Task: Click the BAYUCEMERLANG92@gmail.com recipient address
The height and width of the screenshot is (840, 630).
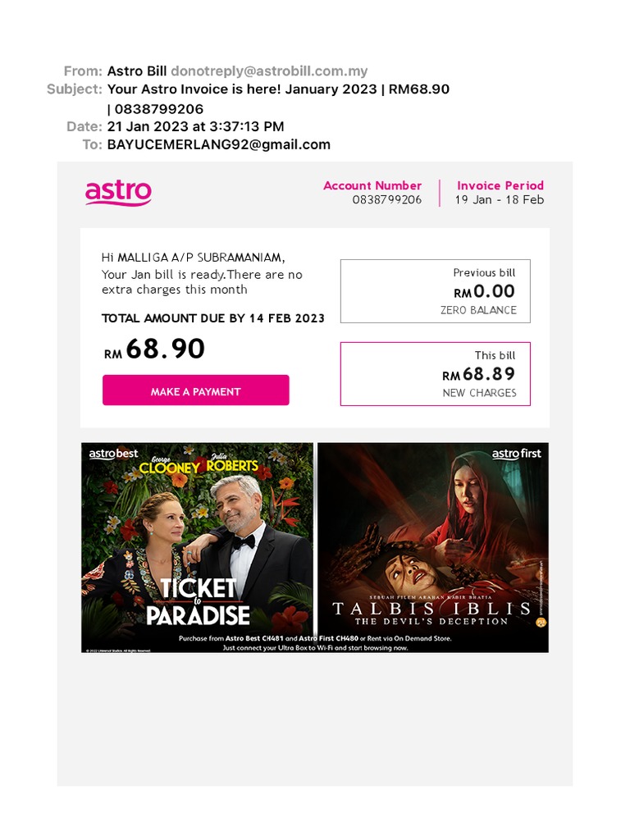Action: pos(218,144)
